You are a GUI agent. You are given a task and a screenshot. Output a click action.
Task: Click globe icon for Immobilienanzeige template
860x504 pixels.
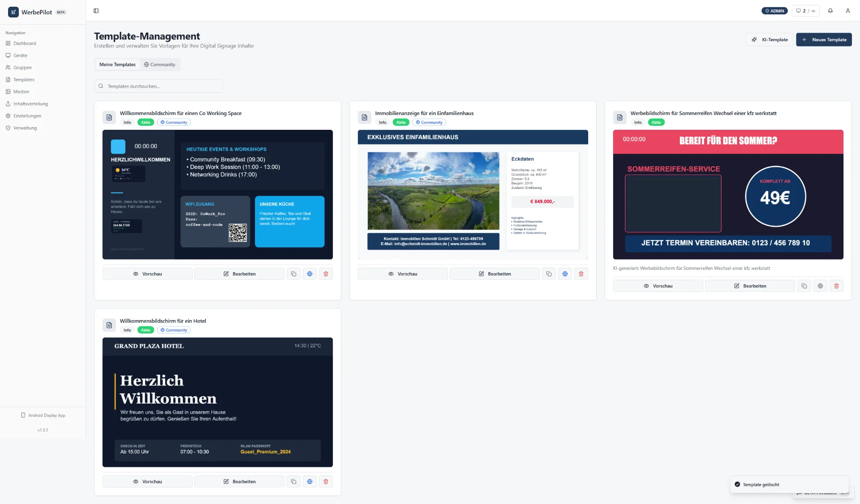pyautogui.click(x=565, y=274)
